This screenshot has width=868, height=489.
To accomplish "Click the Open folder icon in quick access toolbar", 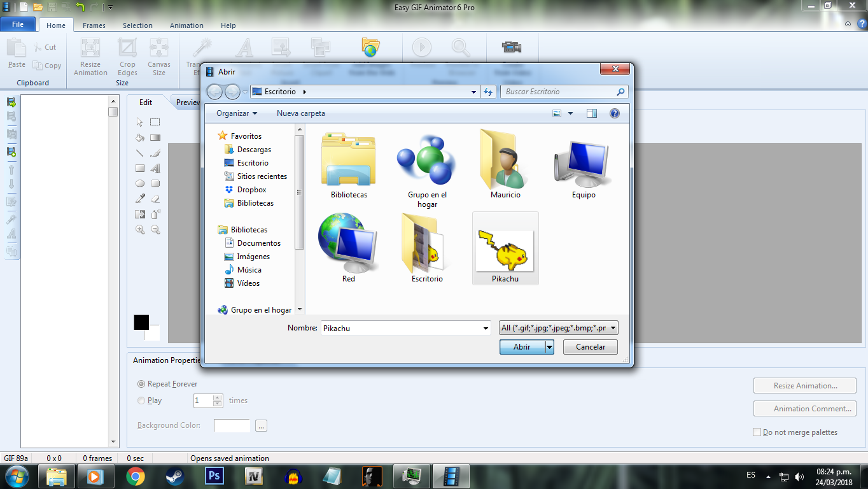I will tap(38, 7).
